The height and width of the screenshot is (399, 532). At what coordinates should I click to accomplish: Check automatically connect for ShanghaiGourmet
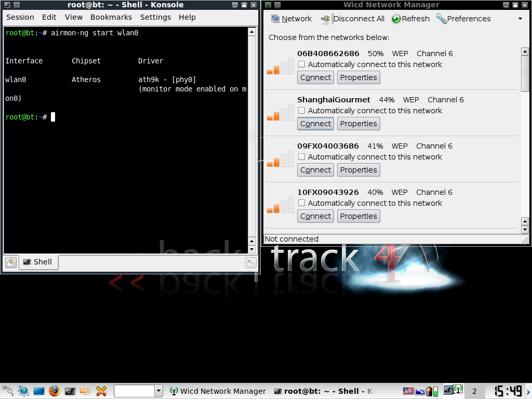(x=301, y=111)
